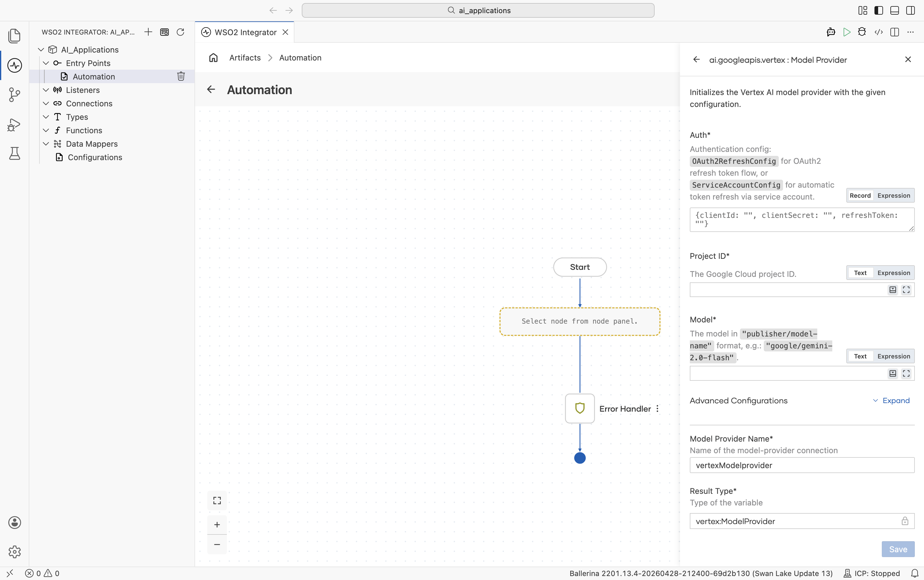Select Automation item in tree
Screen dimensions: 924x580
pyautogui.click(x=112, y=76)
